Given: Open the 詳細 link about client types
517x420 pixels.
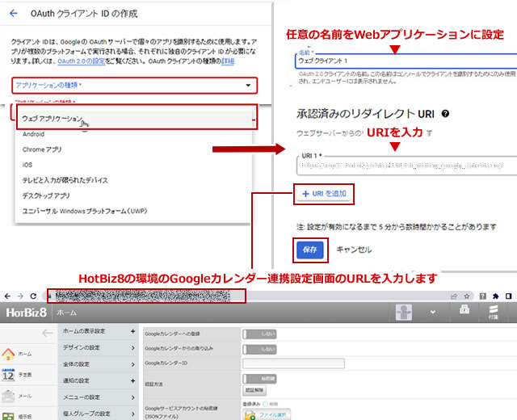Looking at the screenshot, I should (x=228, y=61).
